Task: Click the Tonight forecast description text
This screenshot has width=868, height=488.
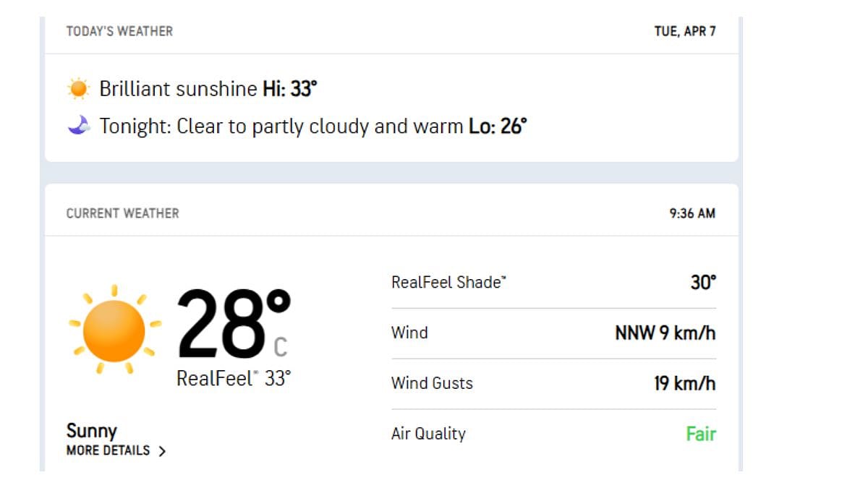Action: (x=282, y=127)
